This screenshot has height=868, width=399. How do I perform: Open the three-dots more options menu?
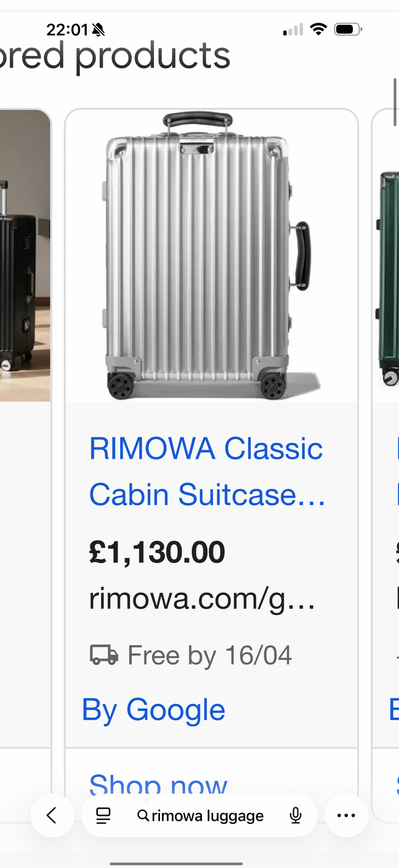click(x=346, y=815)
